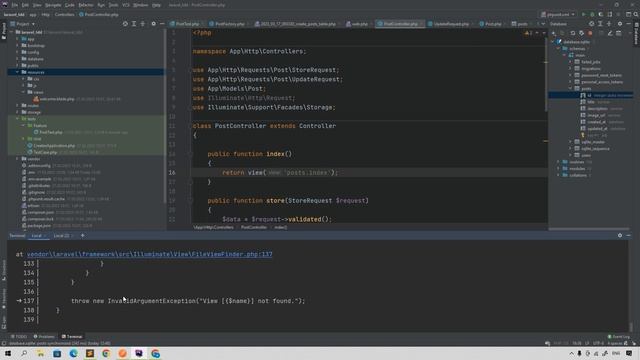
Task: Open the File menu
Action: pos(15,5)
